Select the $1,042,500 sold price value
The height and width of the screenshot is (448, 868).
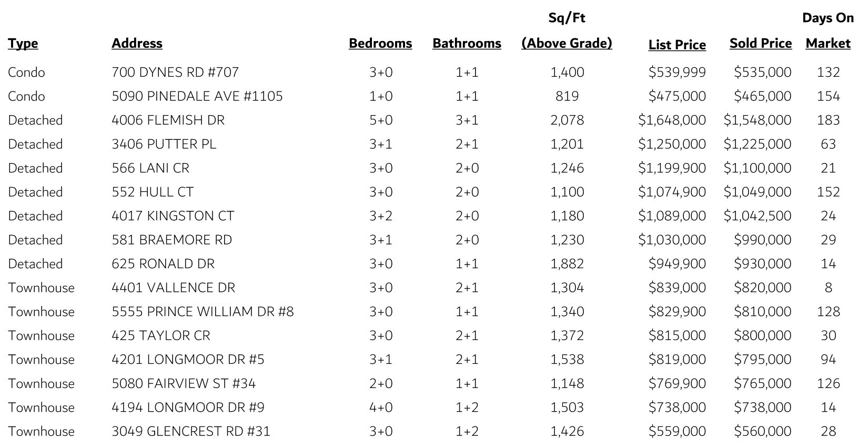pyautogui.click(x=757, y=216)
